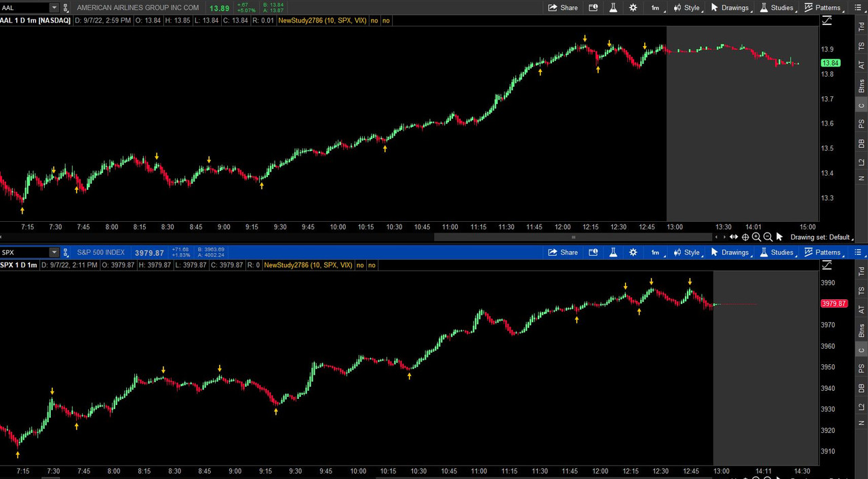The width and height of the screenshot is (868, 479).
Task: Click the symbol link icon beside SPX field
Action: (66, 252)
